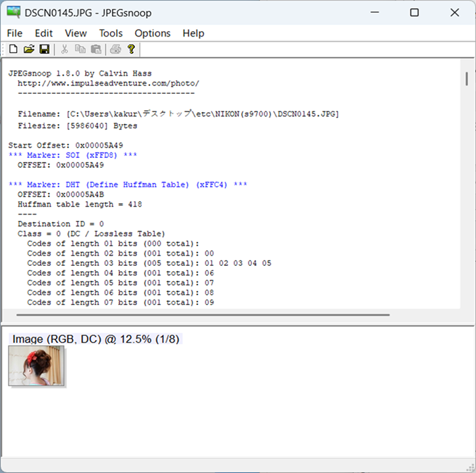Click the Copy toolbar icon
Viewport: 476px width, 473px height.
80,49
